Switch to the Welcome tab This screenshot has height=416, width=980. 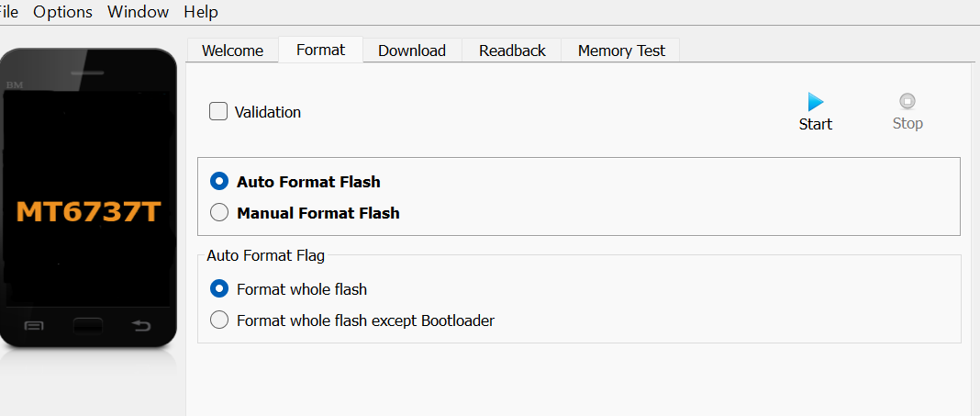point(232,51)
